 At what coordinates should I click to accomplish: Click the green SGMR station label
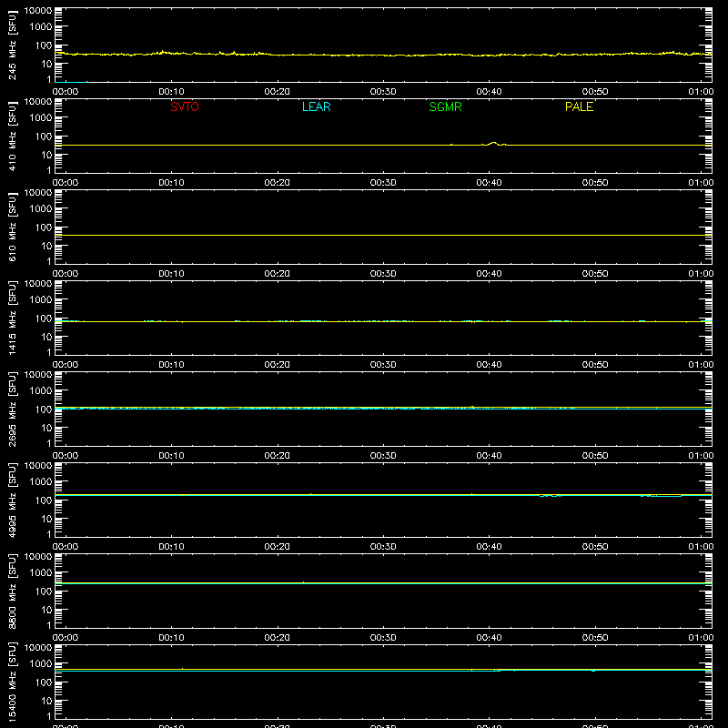(445, 106)
